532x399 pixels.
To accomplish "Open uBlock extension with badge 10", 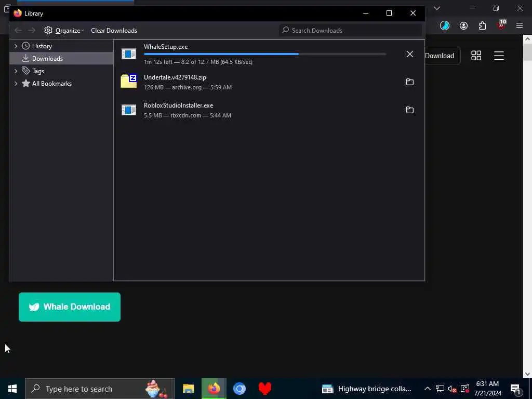I will (501, 25).
